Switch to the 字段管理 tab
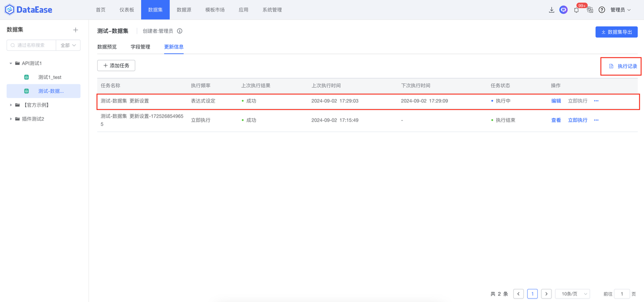The width and height of the screenshot is (644, 302). tap(141, 46)
